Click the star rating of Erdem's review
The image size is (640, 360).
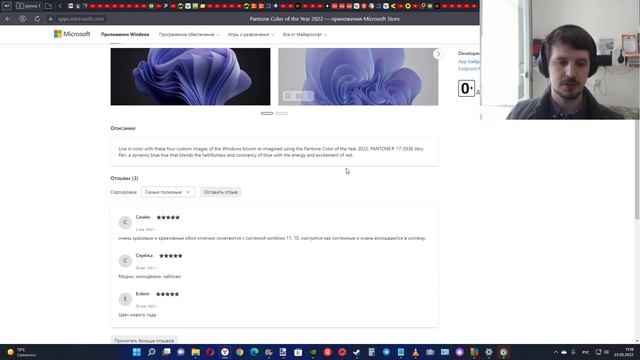pos(167,294)
